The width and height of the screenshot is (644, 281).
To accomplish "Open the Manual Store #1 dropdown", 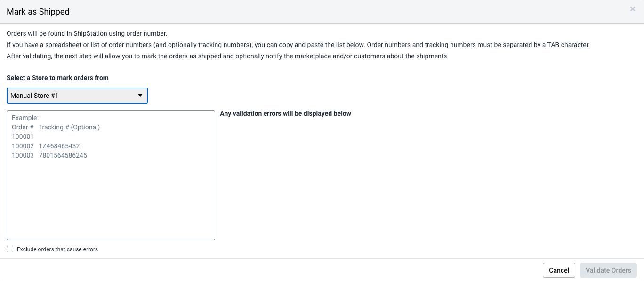I will (77, 96).
